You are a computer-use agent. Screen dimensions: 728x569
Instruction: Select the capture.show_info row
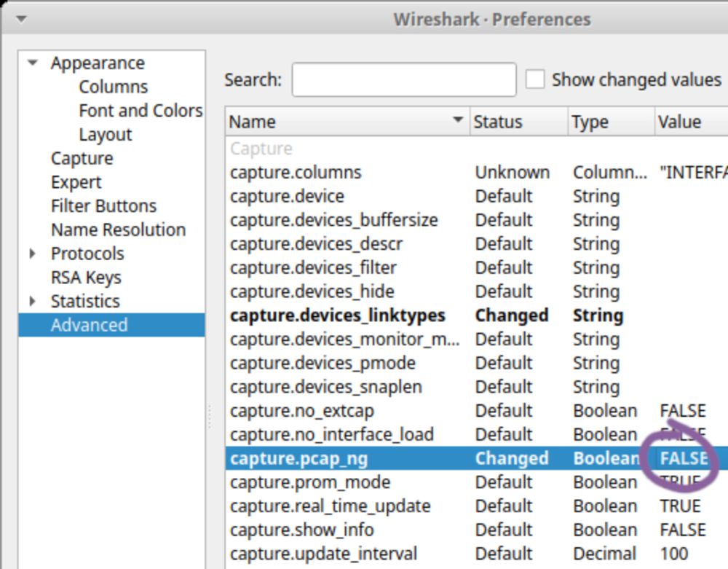point(477,530)
